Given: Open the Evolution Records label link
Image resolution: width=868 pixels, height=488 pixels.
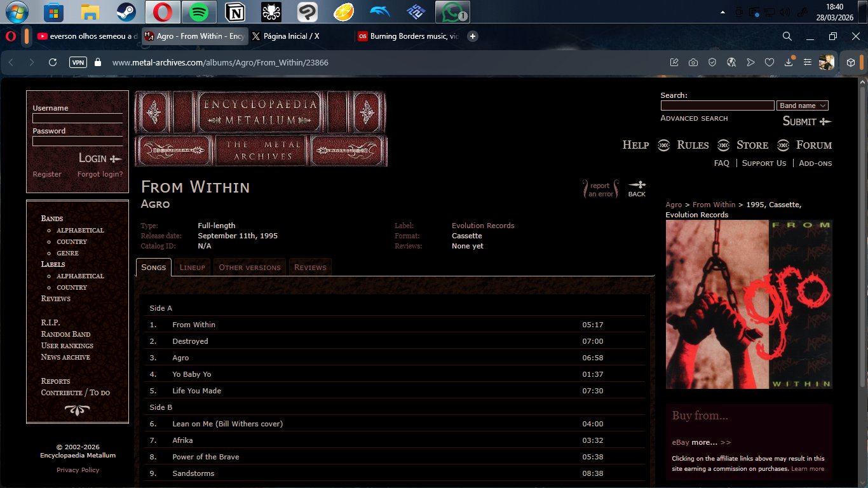Looking at the screenshot, I should click(483, 226).
